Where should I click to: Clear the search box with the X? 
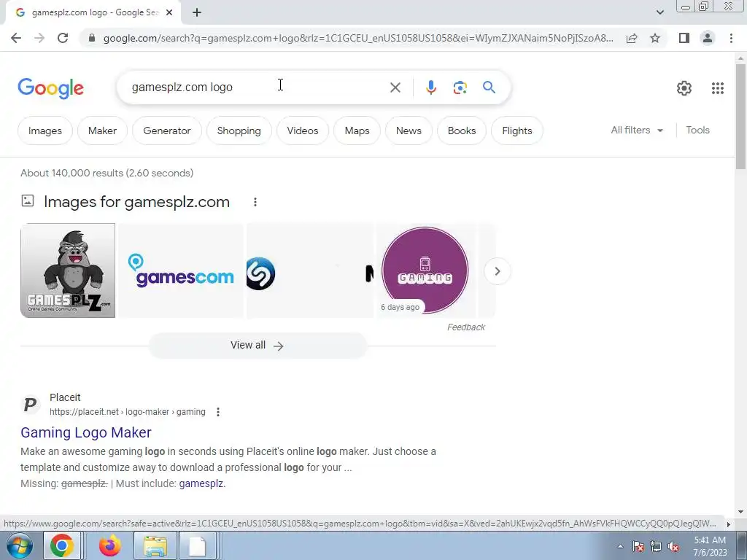(395, 87)
